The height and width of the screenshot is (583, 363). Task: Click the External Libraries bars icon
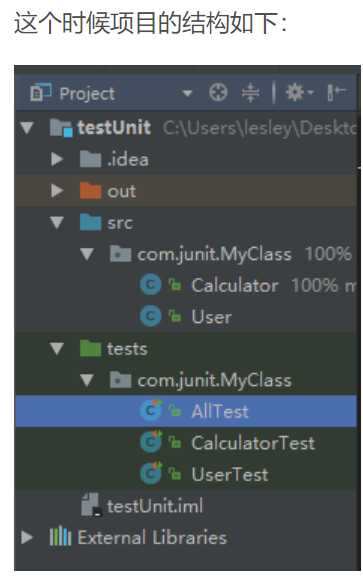click(x=60, y=537)
